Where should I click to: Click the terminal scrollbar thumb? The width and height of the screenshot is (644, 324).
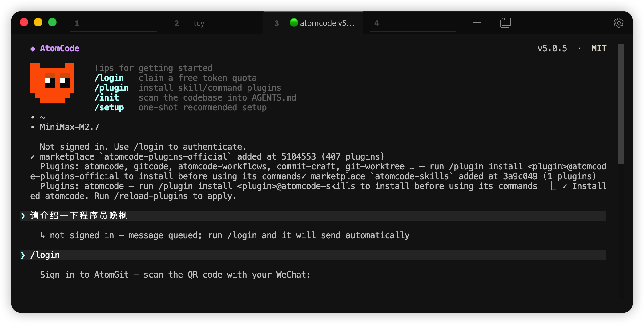pyautogui.click(x=620, y=104)
